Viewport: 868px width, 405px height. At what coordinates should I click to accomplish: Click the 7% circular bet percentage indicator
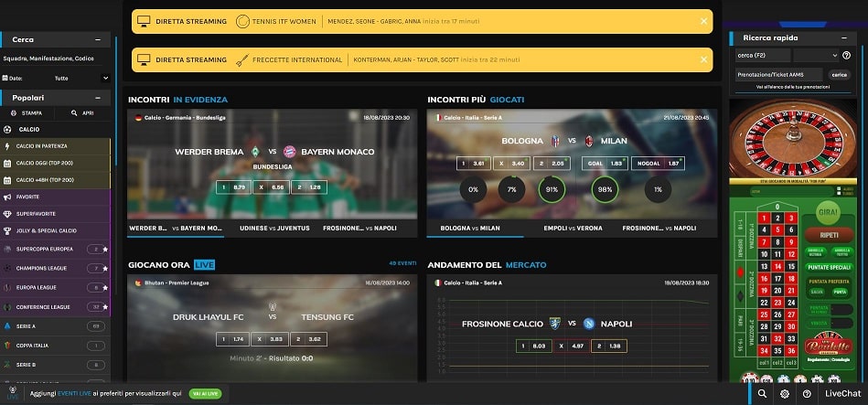pos(511,190)
